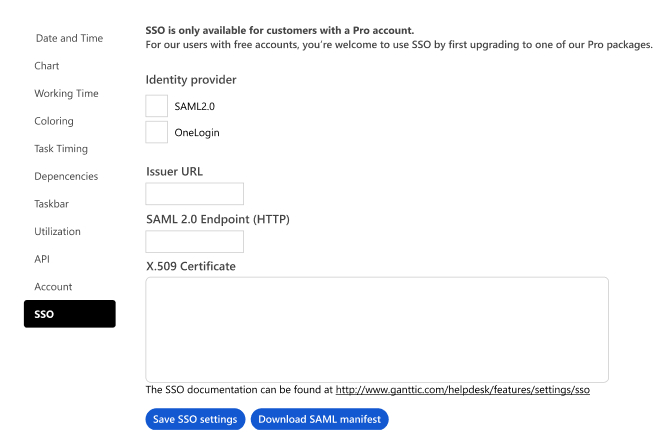Open the Date and Time settings
Screen dimensions: 665x442
(x=70, y=38)
